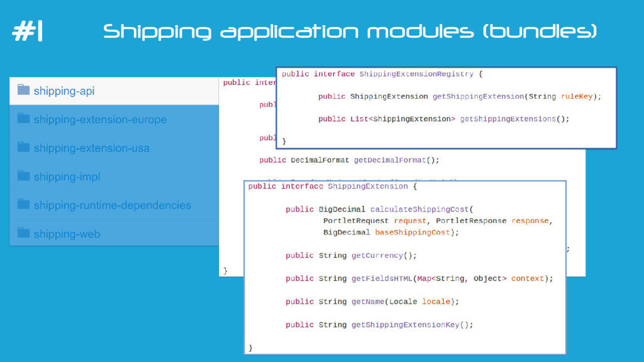Click the 'request' parameter
The height and width of the screenshot is (362, 644).
pyautogui.click(x=410, y=221)
